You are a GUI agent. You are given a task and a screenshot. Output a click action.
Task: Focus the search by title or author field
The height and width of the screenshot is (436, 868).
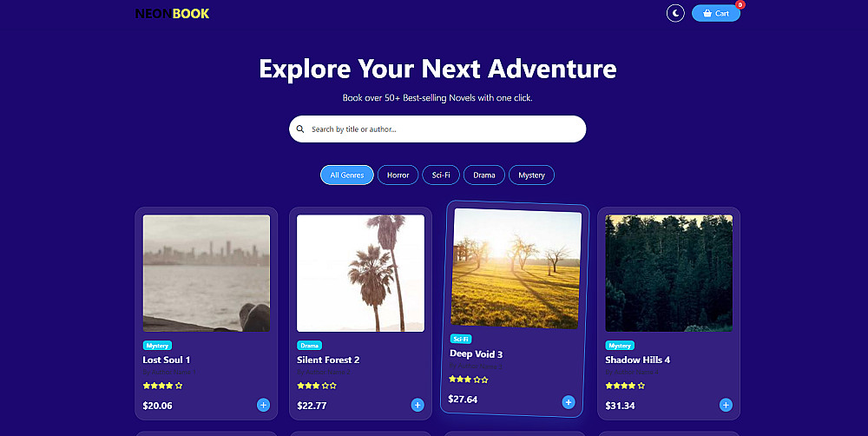[x=437, y=129]
